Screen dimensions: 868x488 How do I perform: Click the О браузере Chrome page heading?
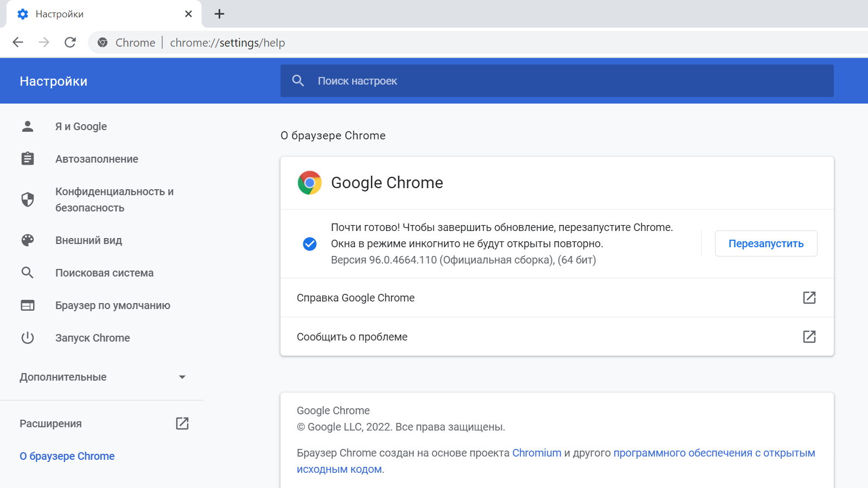tap(333, 136)
